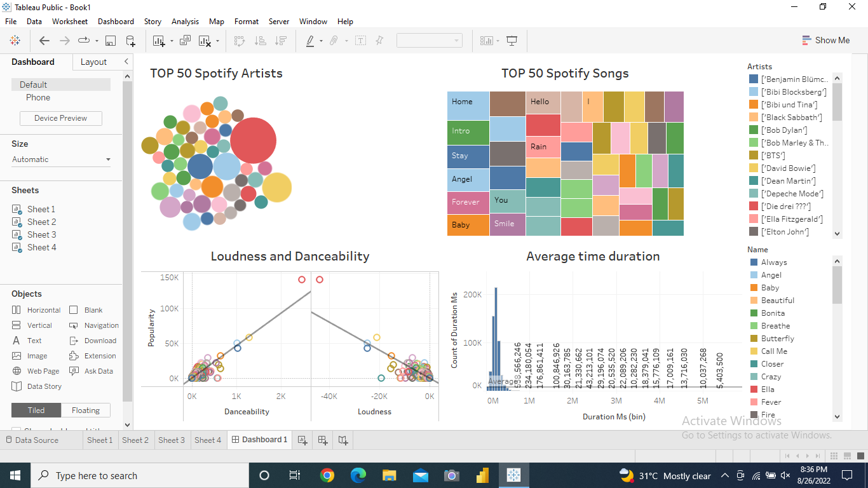Switch to the Sheet 3 tab
The image size is (868, 488).
point(172,440)
